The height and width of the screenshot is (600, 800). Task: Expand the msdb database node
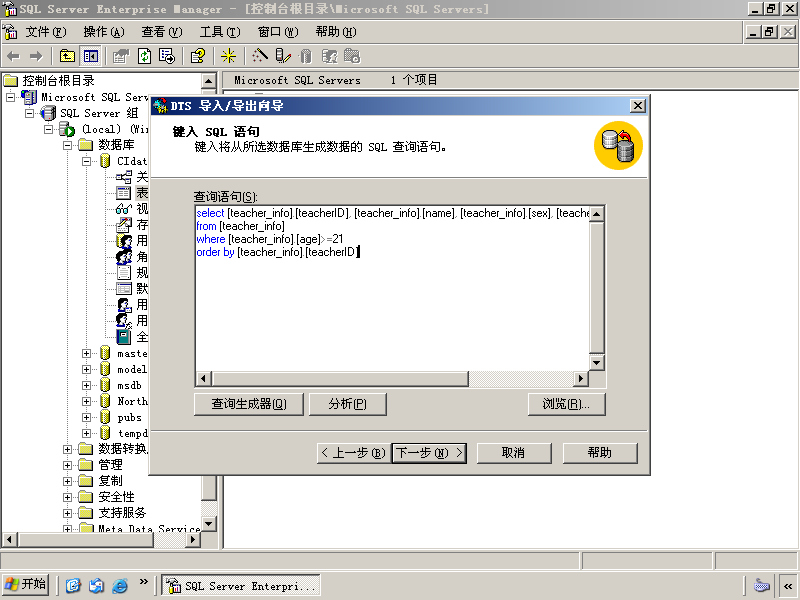pos(87,385)
